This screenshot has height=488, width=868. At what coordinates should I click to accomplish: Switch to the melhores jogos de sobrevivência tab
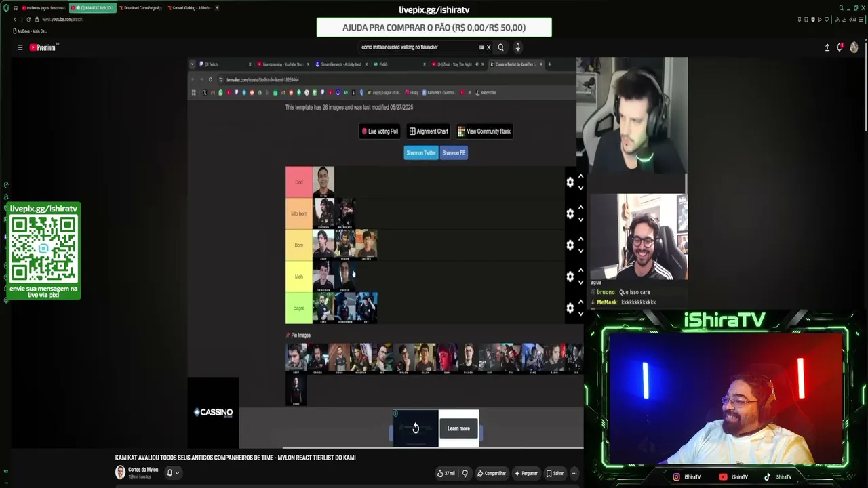(44, 8)
